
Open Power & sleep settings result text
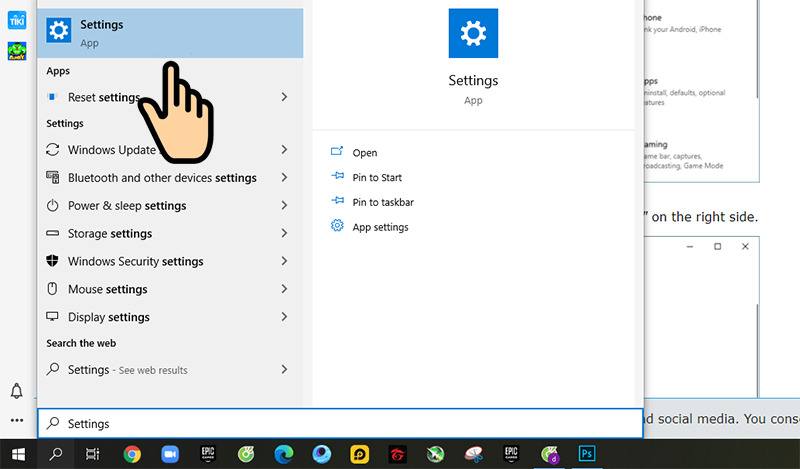coord(127,206)
